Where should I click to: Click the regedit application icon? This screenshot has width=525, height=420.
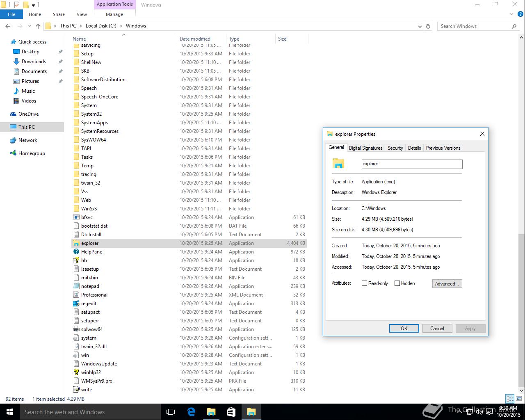point(76,304)
